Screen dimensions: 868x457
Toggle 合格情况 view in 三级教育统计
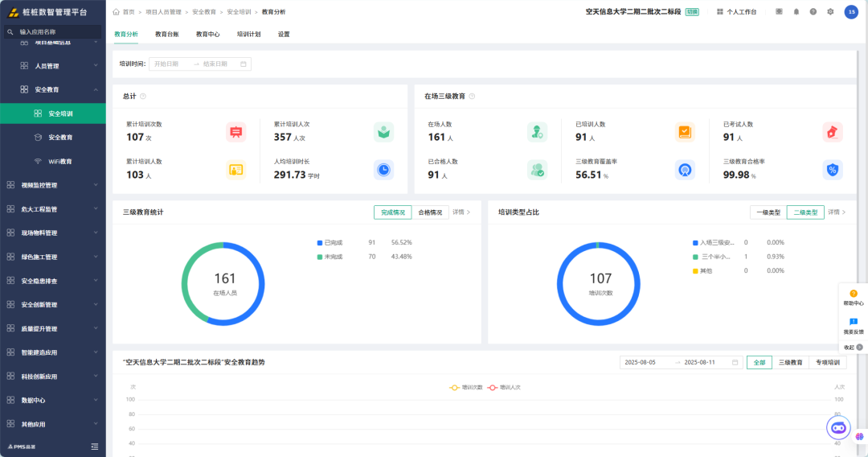coord(430,212)
